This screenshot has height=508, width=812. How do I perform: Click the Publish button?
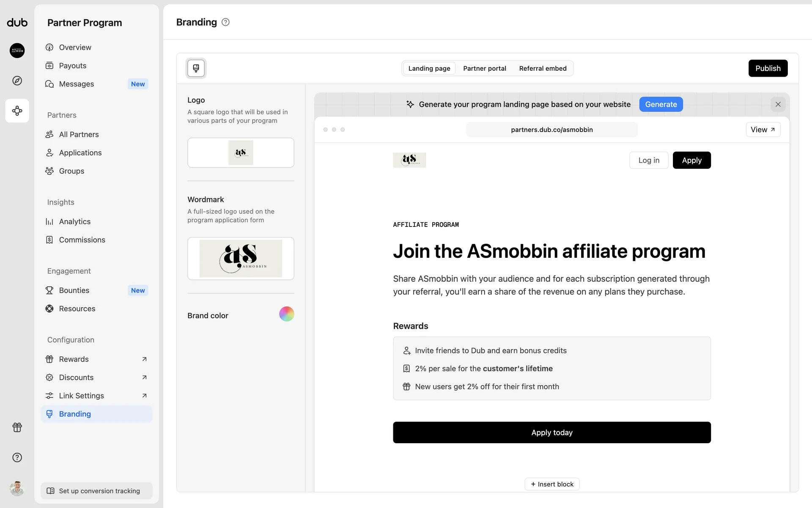tap(768, 68)
